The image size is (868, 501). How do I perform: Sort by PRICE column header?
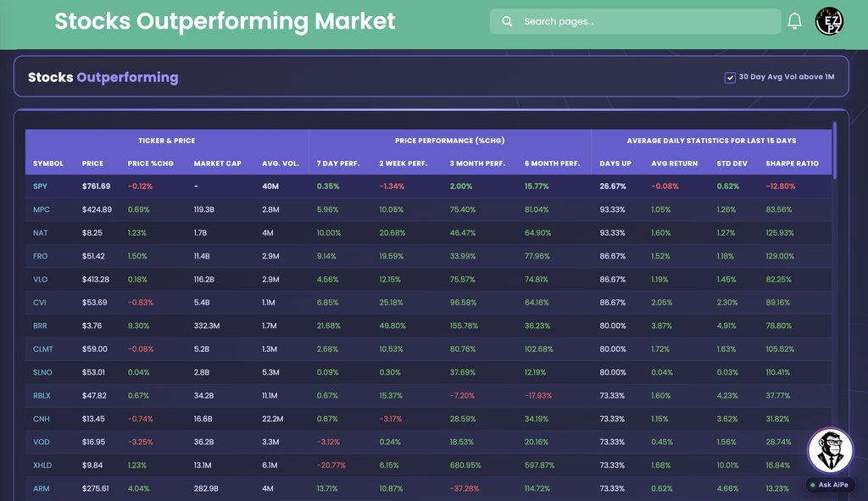click(92, 164)
